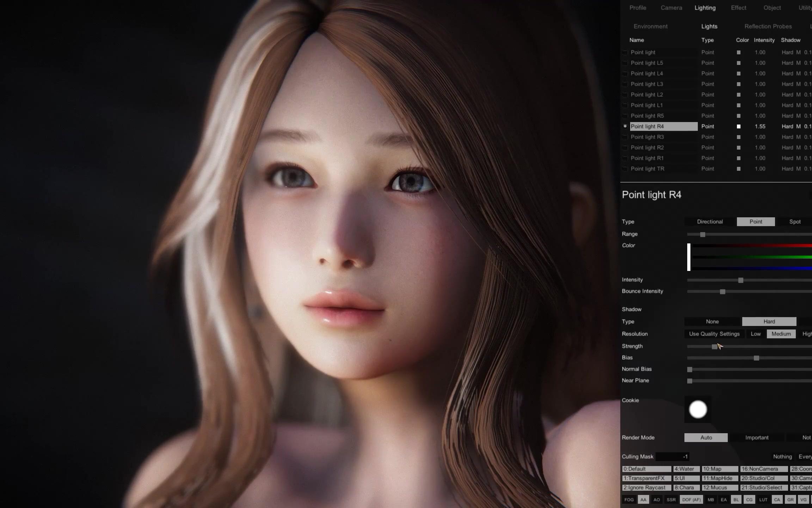The width and height of the screenshot is (812, 508).
Task: Set Render Mode to Auto
Action: coord(706,437)
